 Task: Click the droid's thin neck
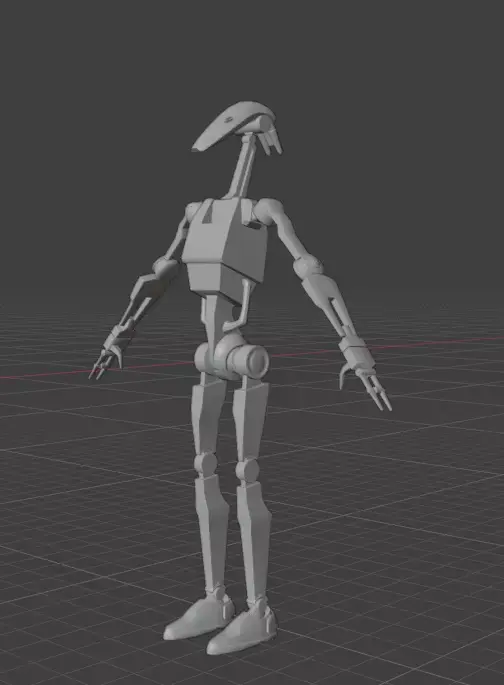point(242,166)
